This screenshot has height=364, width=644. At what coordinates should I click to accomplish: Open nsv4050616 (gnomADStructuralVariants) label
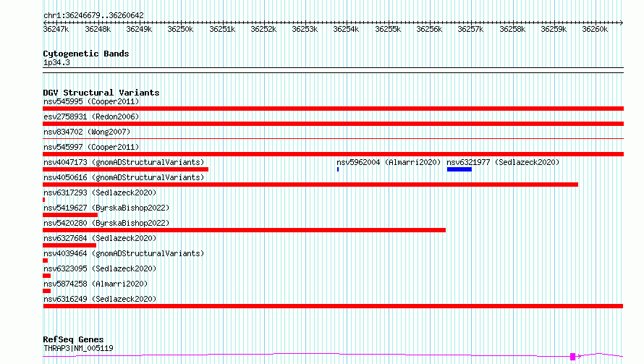(124, 177)
